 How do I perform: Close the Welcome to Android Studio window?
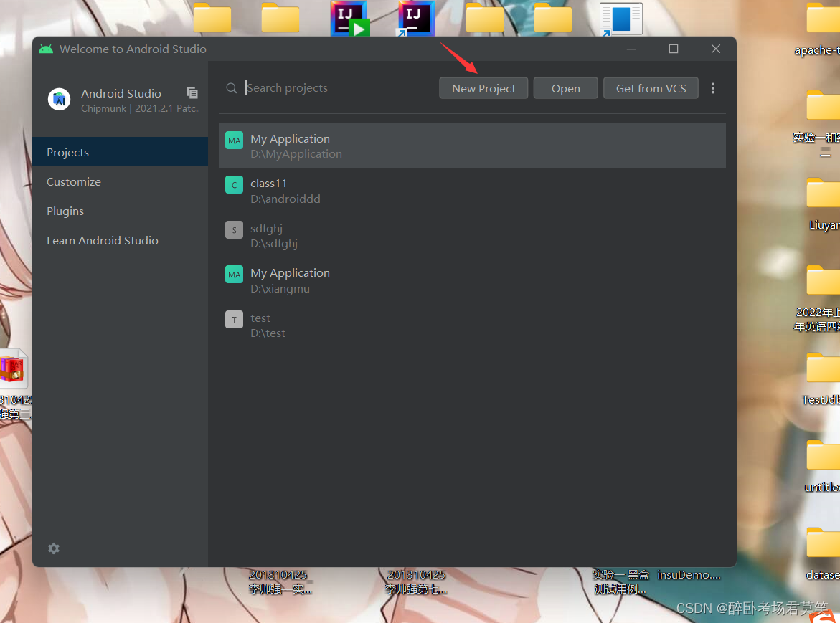tap(716, 49)
